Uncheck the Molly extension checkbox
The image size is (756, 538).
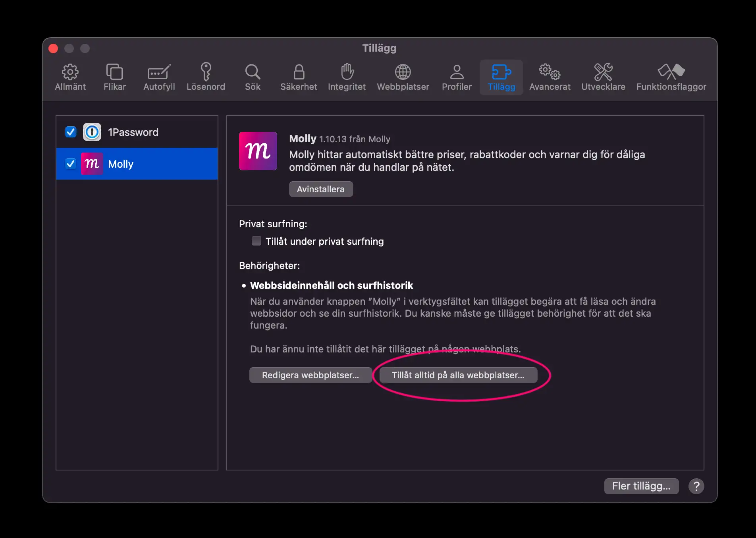[x=71, y=164]
